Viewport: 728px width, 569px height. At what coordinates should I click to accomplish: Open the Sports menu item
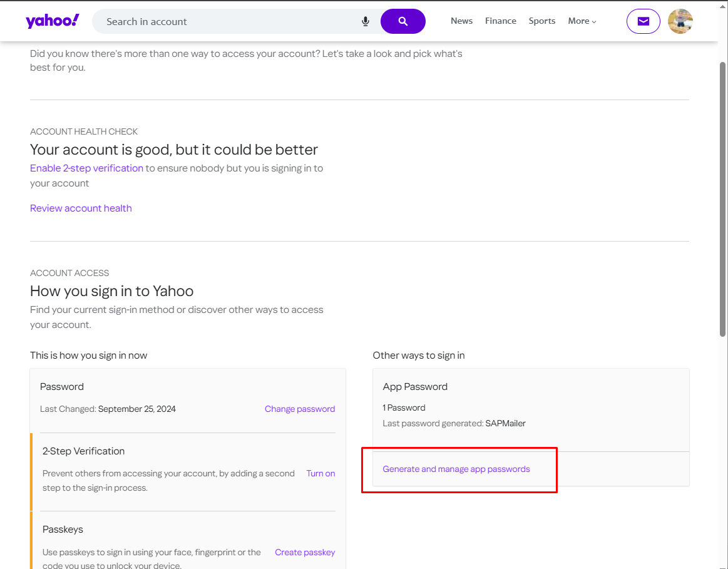[542, 21]
